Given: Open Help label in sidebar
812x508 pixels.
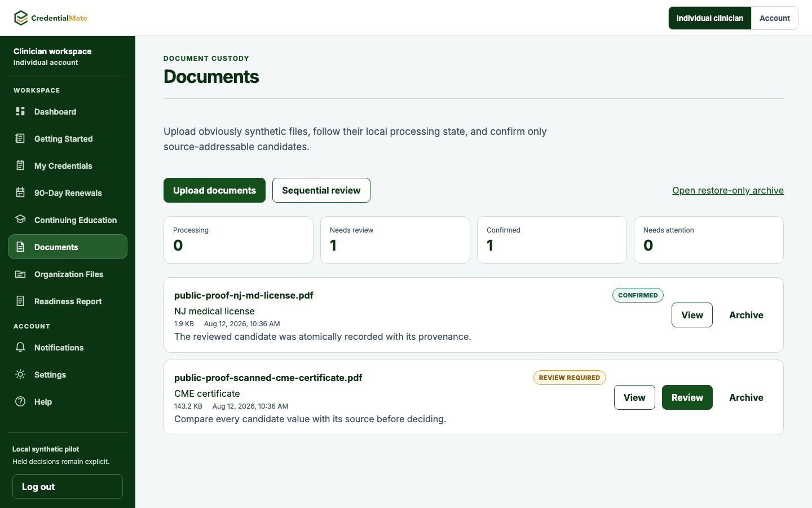Looking at the screenshot, I should point(43,402).
